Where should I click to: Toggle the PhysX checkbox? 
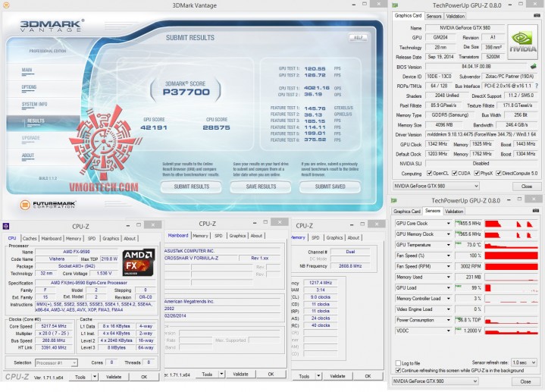[x=477, y=173]
